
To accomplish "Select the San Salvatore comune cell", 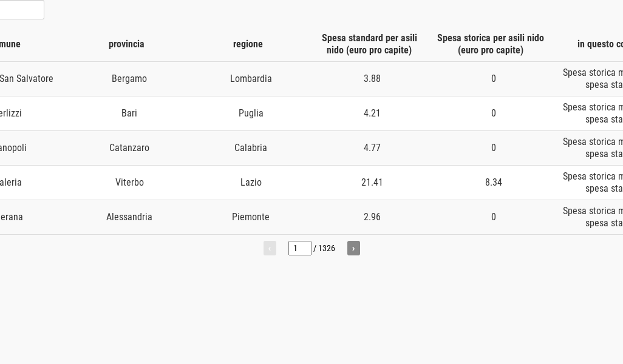I will click(x=26, y=79).
